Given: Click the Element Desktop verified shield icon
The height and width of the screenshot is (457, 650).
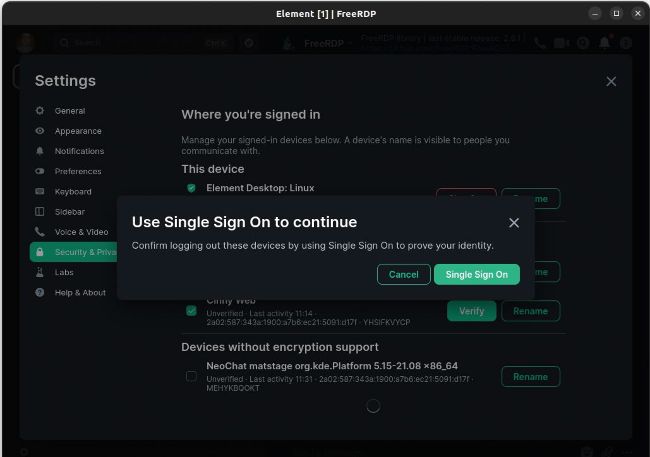Looking at the screenshot, I should pyautogui.click(x=191, y=188).
